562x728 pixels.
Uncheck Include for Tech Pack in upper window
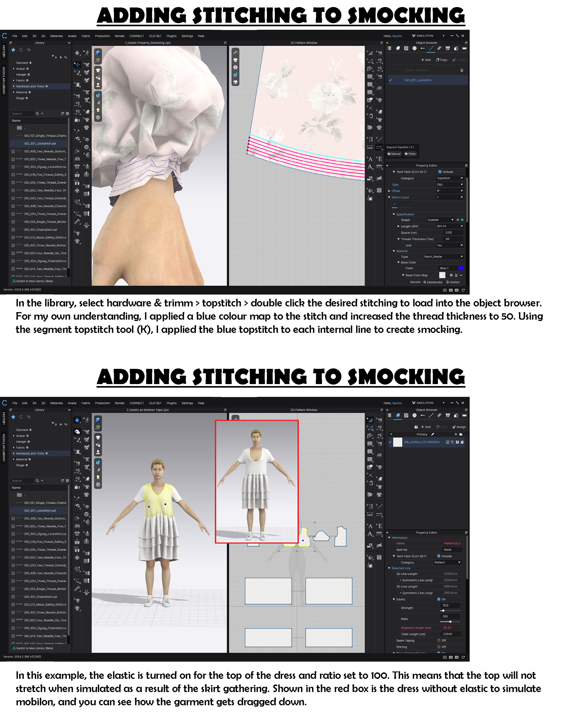[440, 172]
